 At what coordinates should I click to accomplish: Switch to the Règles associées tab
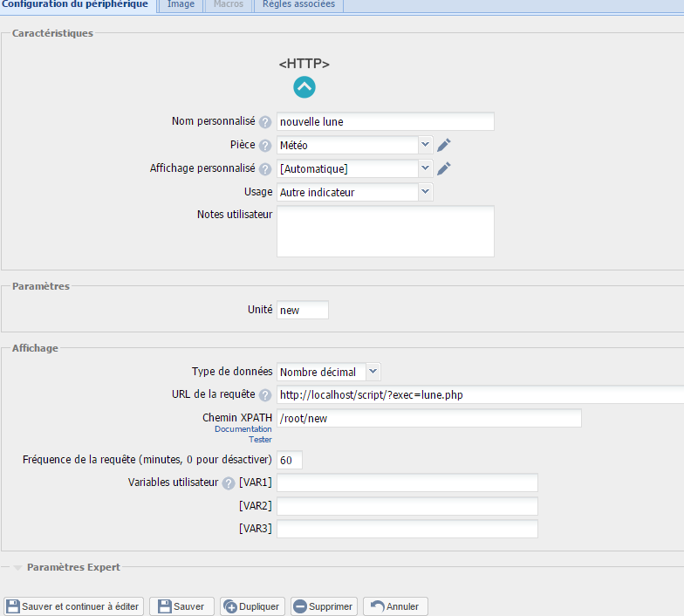298,4
